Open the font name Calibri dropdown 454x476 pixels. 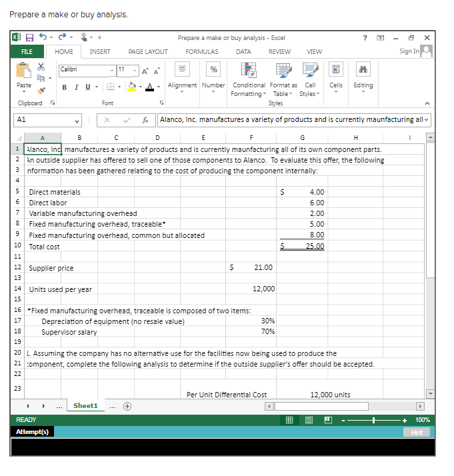pyautogui.click(x=112, y=70)
